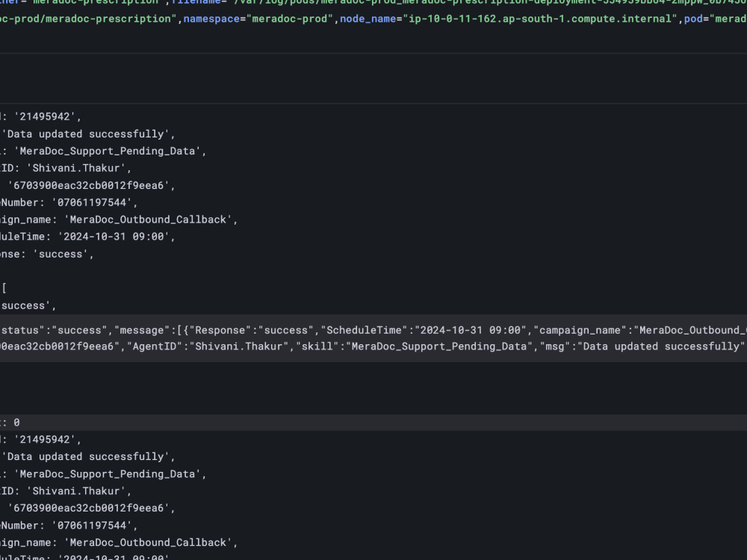The image size is (747, 560).
Task: Select the "status":"success" pair in the JSON row
Action: pos(55,330)
